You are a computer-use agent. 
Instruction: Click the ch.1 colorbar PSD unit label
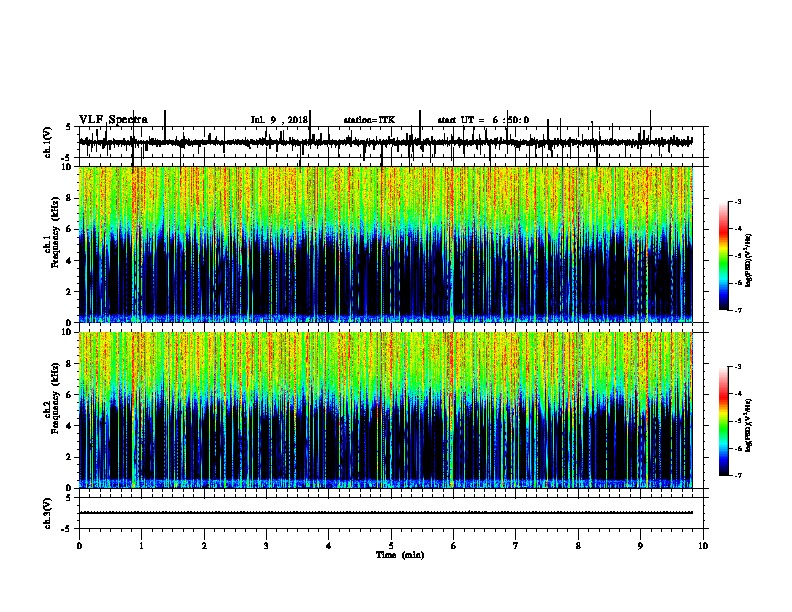[x=748, y=260]
